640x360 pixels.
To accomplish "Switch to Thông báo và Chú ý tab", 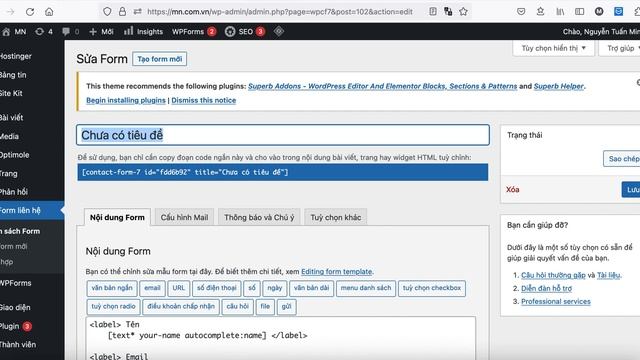I will pyautogui.click(x=259, y=218).
